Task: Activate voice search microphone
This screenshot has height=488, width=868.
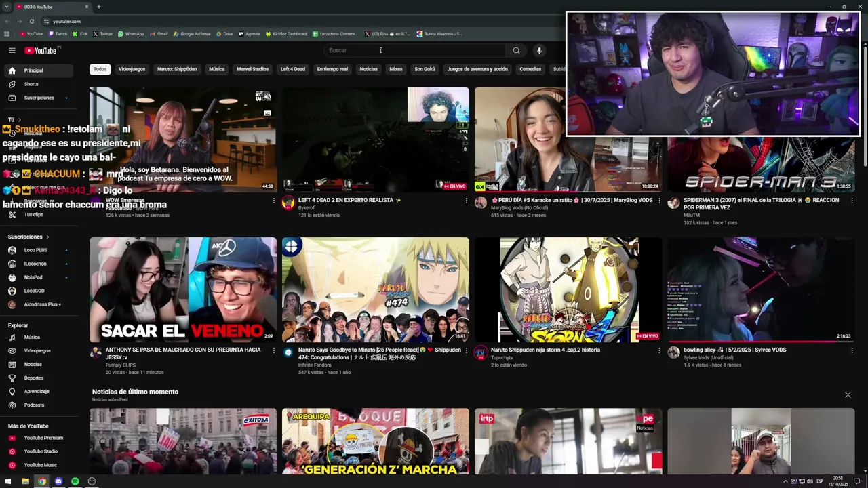Action: [539, 50]
